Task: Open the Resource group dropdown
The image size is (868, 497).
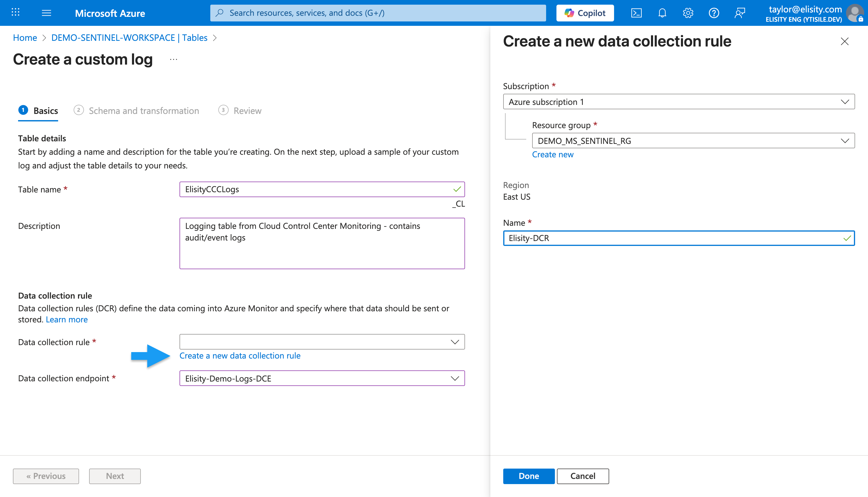Action: click(x=693, y=141)
